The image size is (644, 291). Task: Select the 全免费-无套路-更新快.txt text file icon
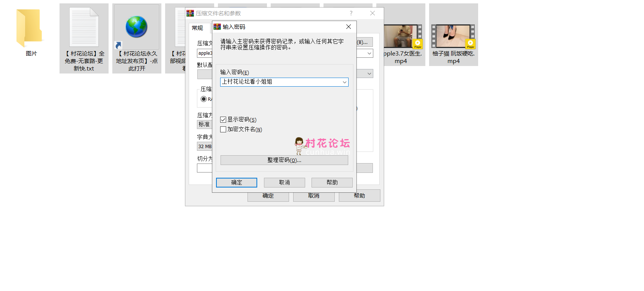(x=84, y=27)
